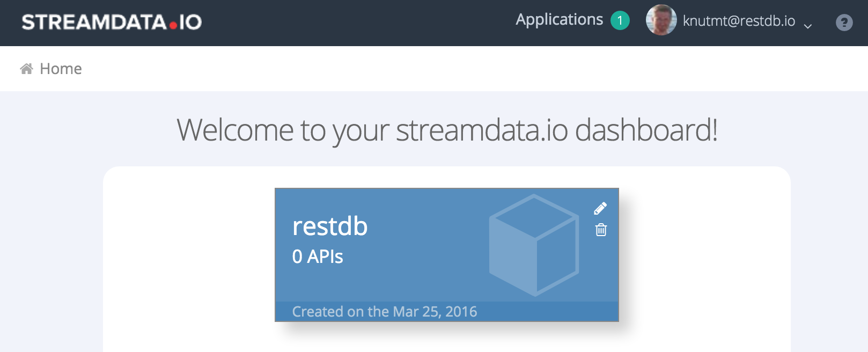
Task: Open the knutmt@restdb.io account menu
Action: coord(739,21)
